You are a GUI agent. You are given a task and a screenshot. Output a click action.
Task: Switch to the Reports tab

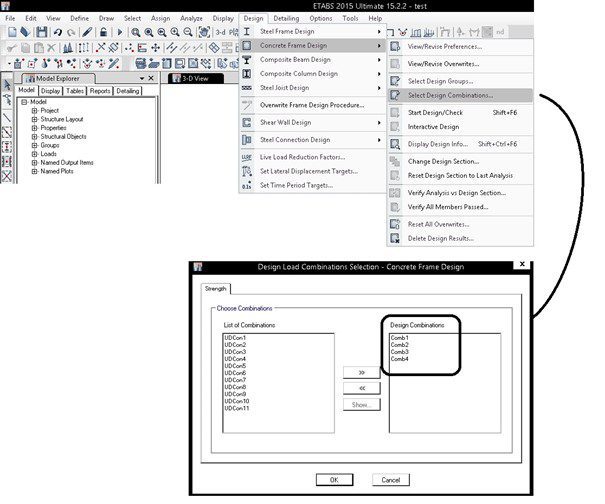tap(100, 91)
